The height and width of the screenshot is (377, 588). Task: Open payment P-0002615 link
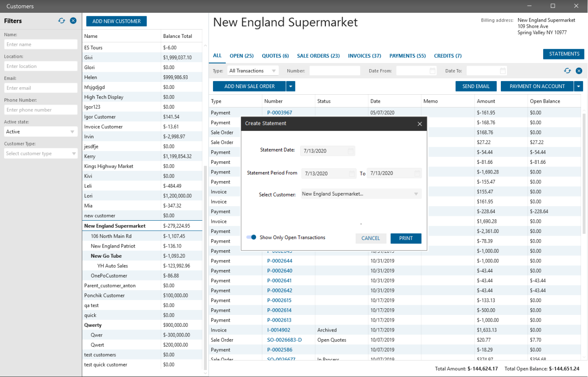[279, 301]
